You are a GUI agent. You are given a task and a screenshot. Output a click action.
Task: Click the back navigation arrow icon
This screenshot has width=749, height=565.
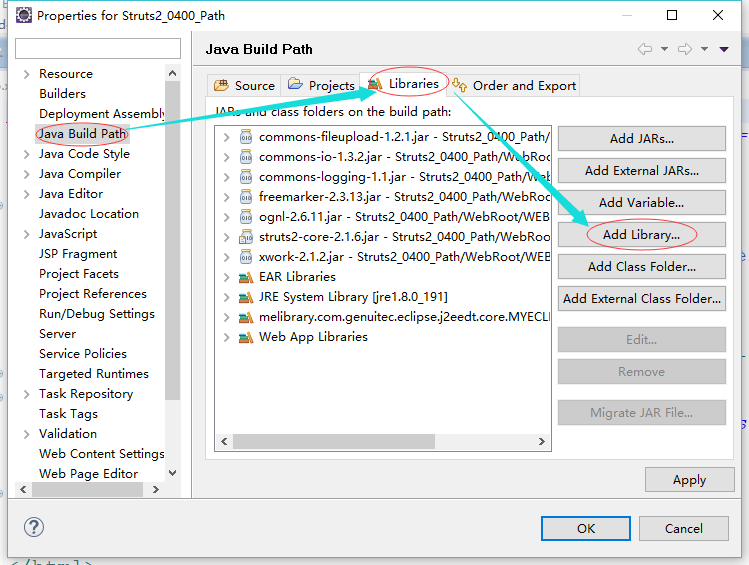tap(645, 49)
